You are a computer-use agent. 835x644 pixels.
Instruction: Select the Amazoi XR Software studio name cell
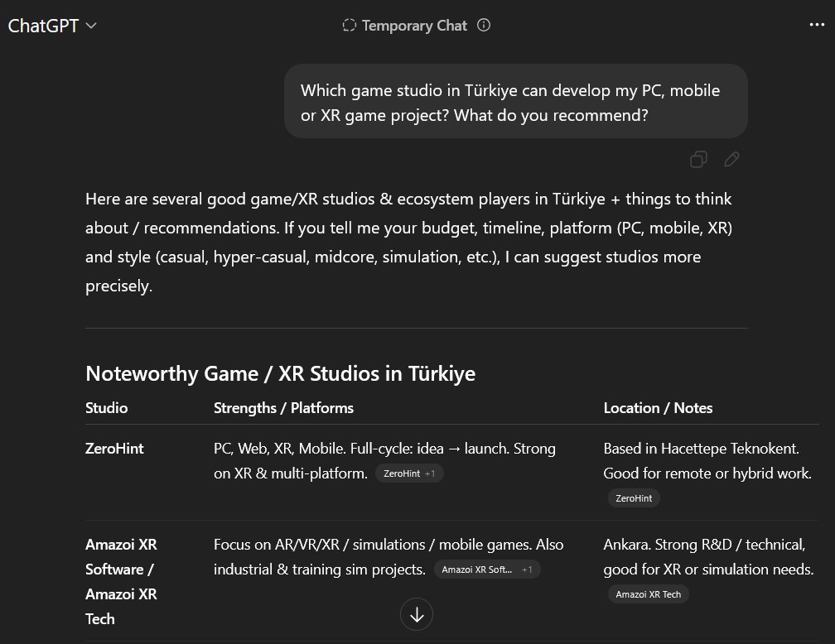122,581
